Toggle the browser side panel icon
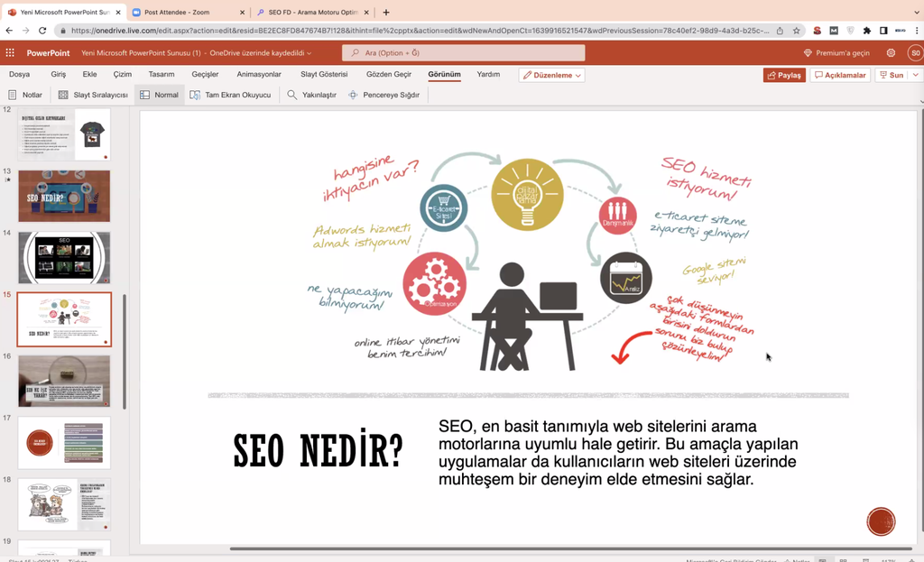Viewport: 924px width, 562px height. click(883, 31)
